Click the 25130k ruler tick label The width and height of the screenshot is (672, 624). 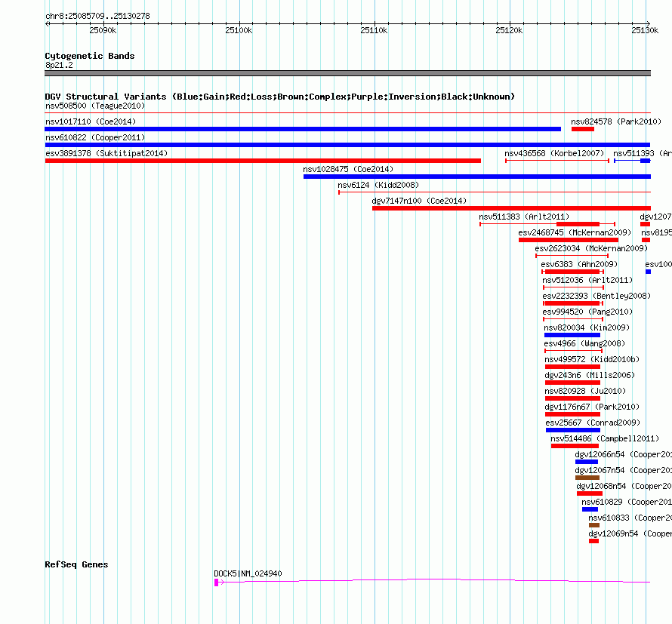point(645,30)
